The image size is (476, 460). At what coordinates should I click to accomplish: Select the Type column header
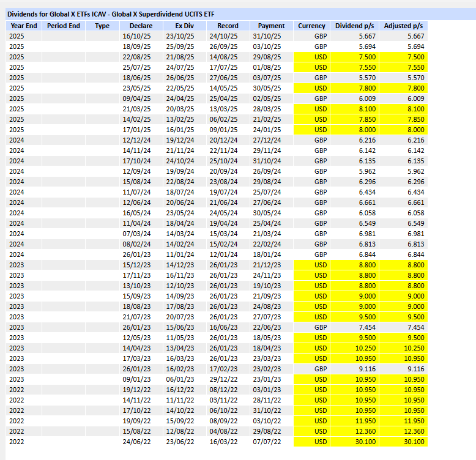click(102, 26)
